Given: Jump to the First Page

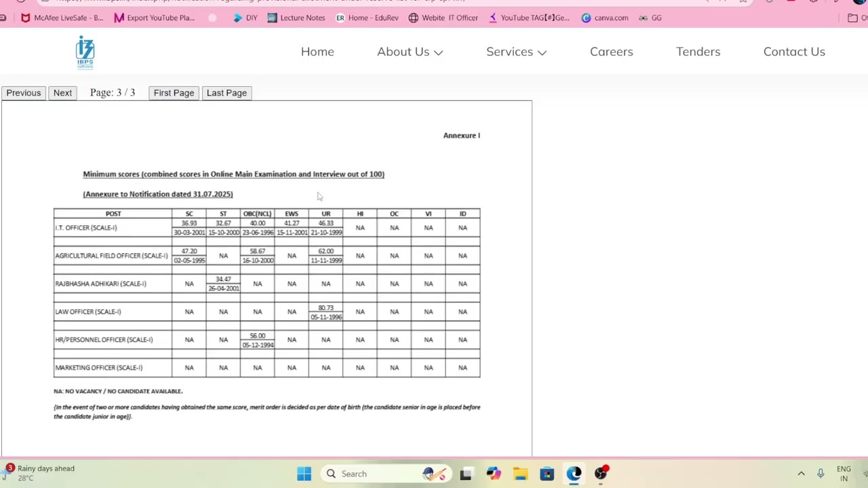Looking at the screenshot, I should coord(174,93).
